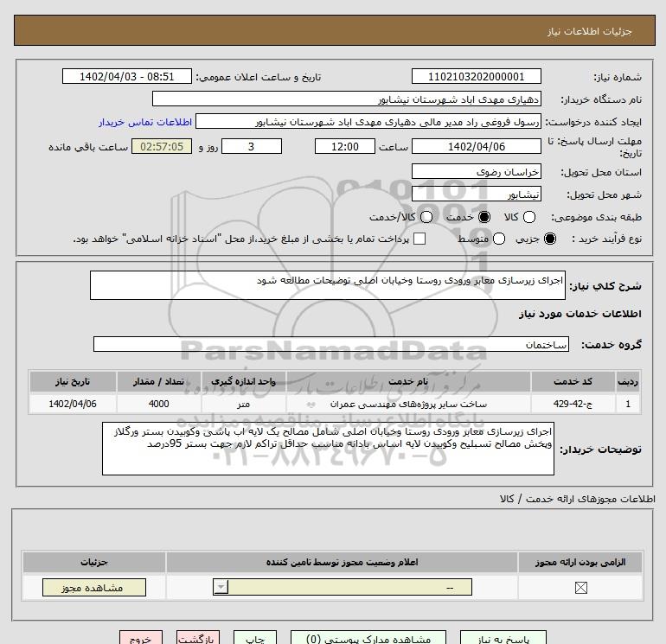Choose the متوسط purchase process option
The height and width of the screenshot is (644, 666).
(x=499, y=239)
